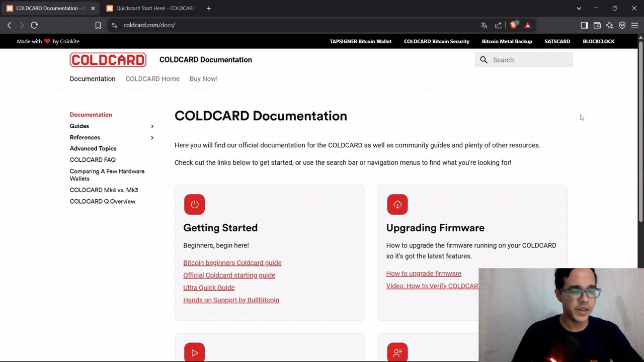Click the red cloud download icon
The height and width of the screenshot is (362, 644).
point(397,204)
